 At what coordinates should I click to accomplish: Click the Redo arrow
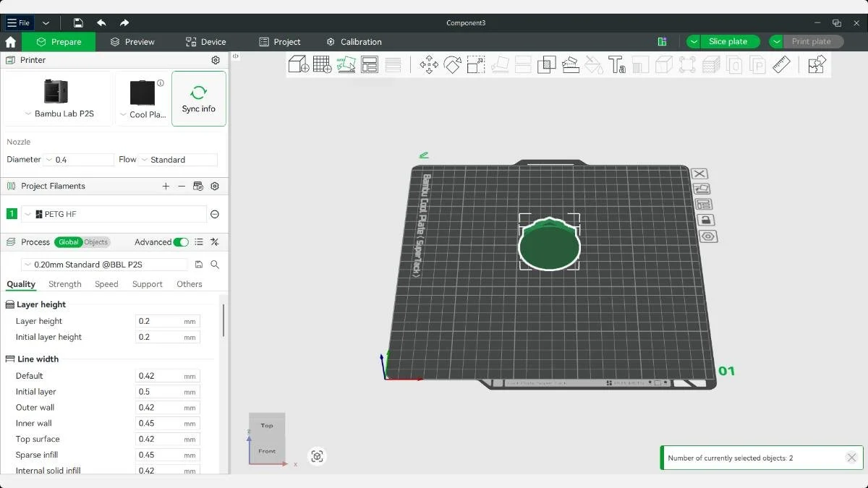coord(124,23)
